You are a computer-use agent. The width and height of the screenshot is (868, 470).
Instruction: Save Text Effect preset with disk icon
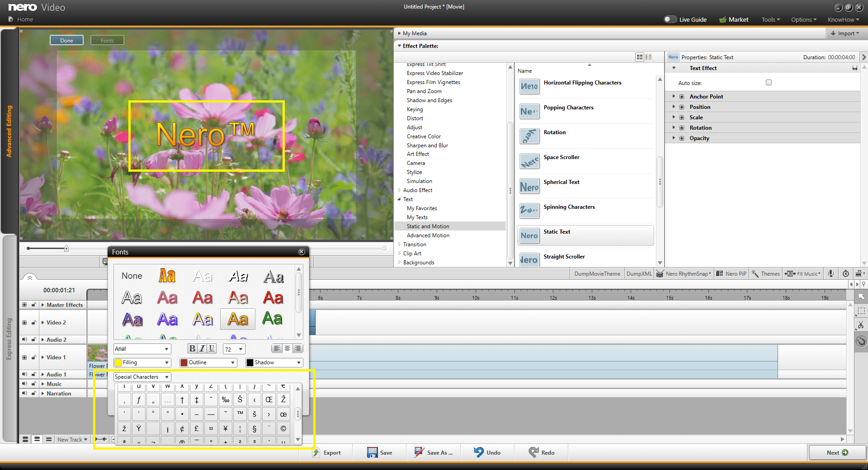tap(855, 68)
